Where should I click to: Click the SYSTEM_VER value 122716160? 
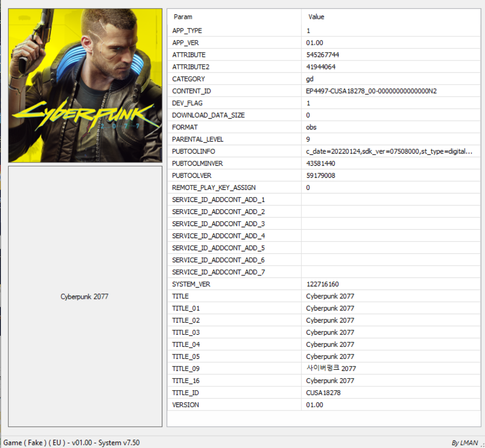(323, 284)
